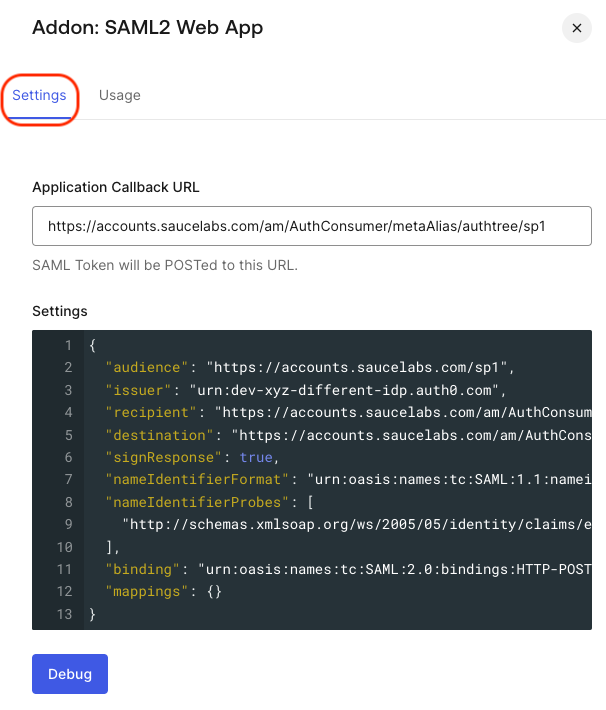
Task: Click the "SAML Token will be POSTed" hint
Action: pyautogui.click(x=164, y=265)
